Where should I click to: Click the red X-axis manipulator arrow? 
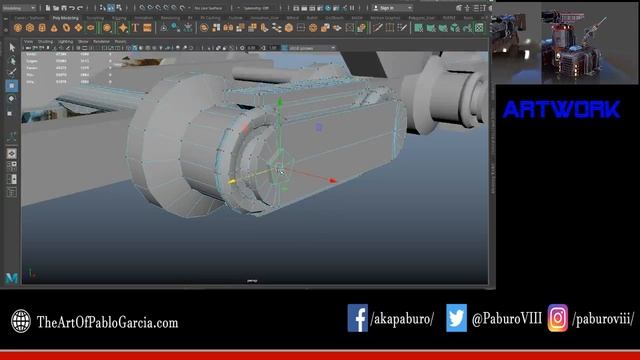[x=333, y=180]
